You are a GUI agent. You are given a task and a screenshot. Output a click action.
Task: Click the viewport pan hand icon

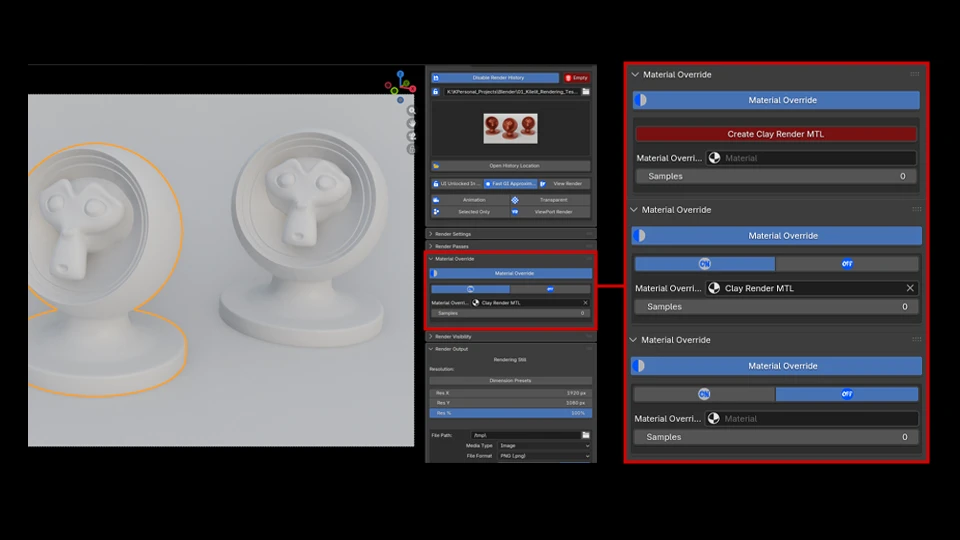pos(411,124)
